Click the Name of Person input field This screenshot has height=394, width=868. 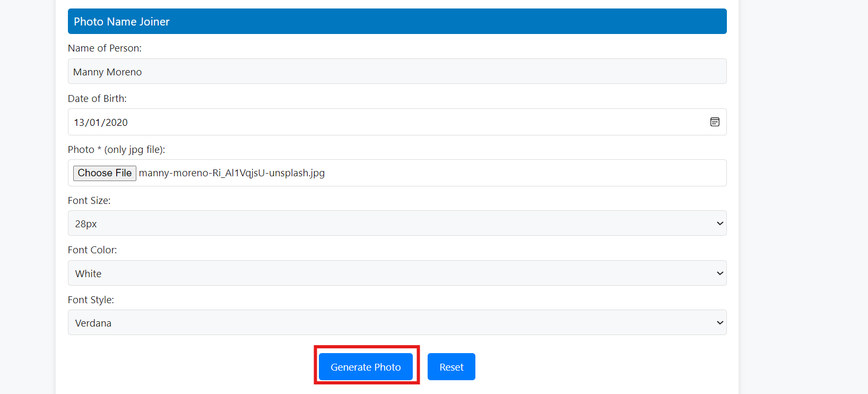point(397,71)
